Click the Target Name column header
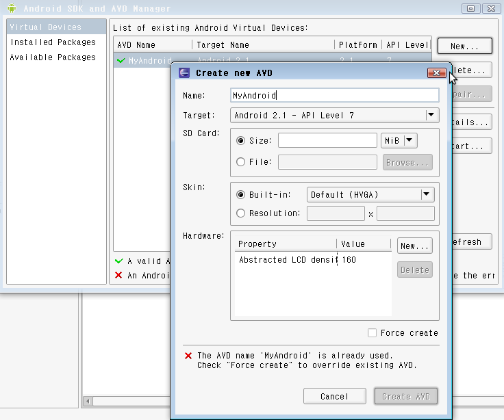This screenshot has width=504, height=420. tap(263, 45)
